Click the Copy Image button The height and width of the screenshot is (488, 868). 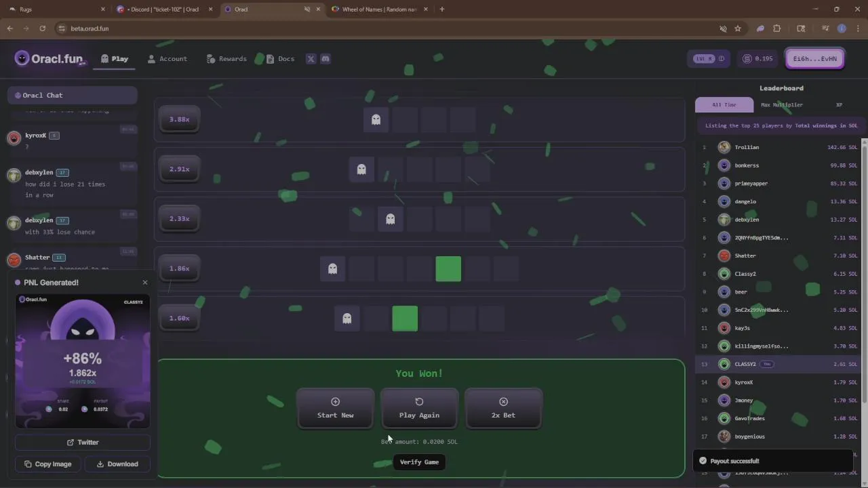click(48, 464)
